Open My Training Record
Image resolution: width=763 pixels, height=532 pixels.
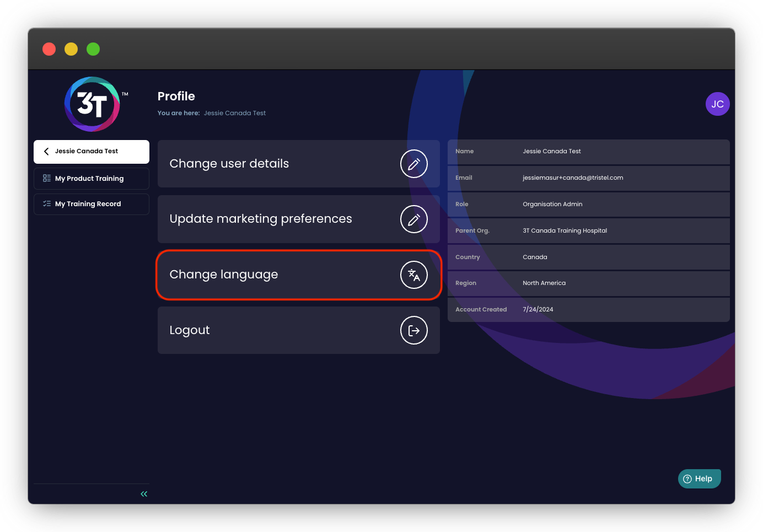click(92, 204)
